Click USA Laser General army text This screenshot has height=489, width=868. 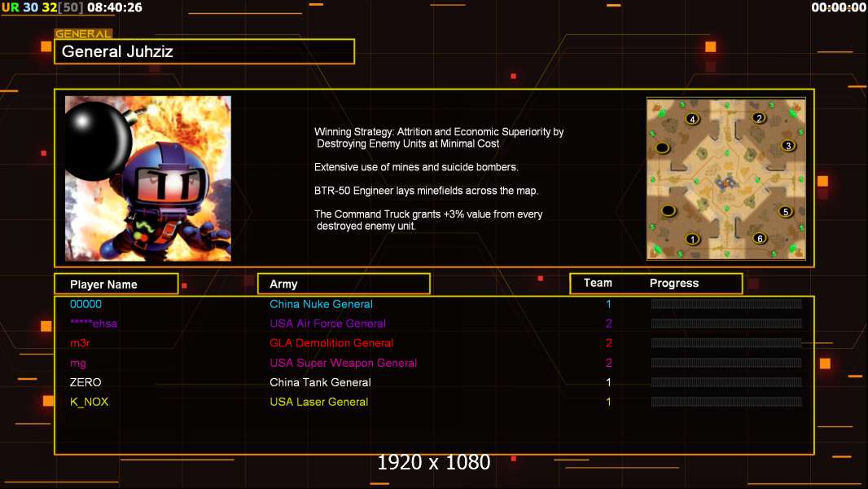click(x=319, y=402)
